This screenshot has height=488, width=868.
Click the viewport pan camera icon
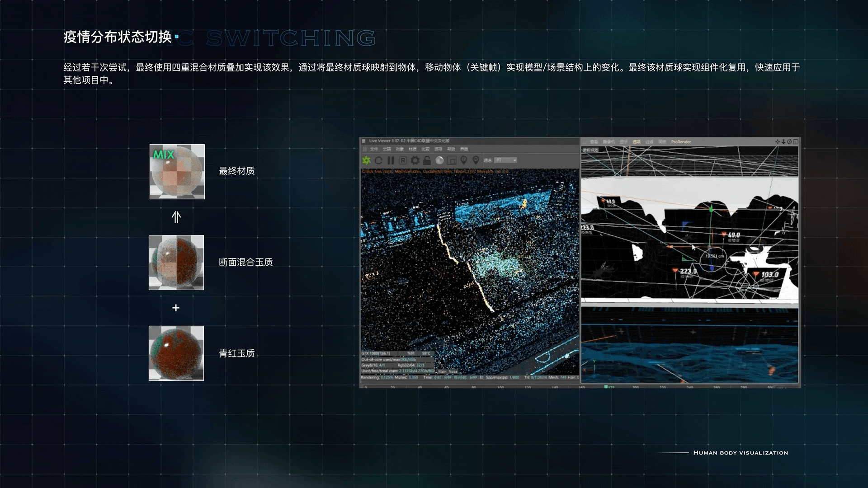pyautogui.click(x=778, y=142)
